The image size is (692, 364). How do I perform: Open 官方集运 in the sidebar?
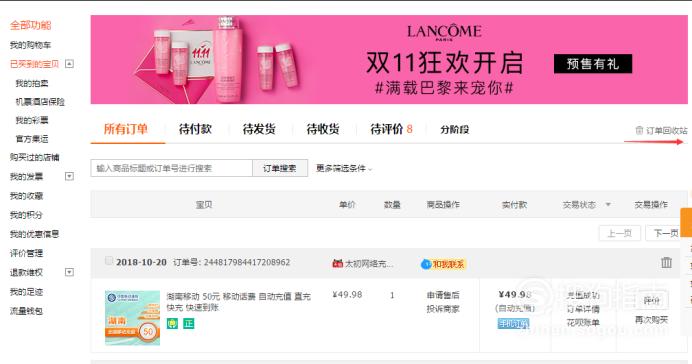(x=32, y=139)
